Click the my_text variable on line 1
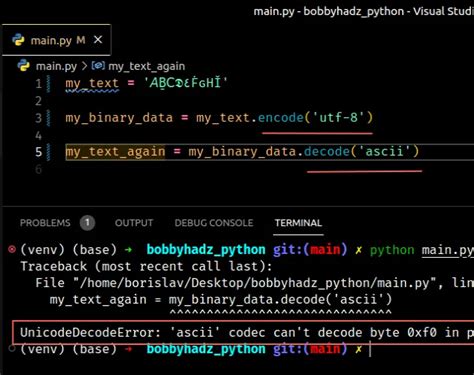 pyautogui.click(x=92, y=83)
